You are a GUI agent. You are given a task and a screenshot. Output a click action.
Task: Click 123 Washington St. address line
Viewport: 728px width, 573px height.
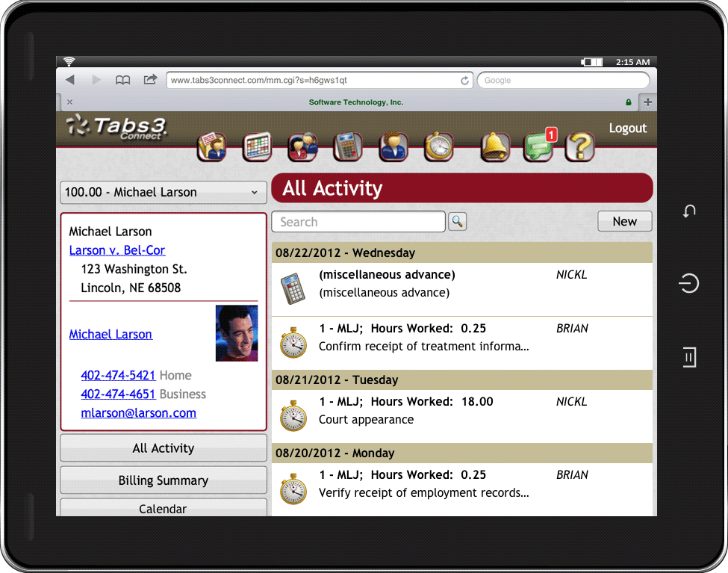pyautogui.click(x=134, y=269)
